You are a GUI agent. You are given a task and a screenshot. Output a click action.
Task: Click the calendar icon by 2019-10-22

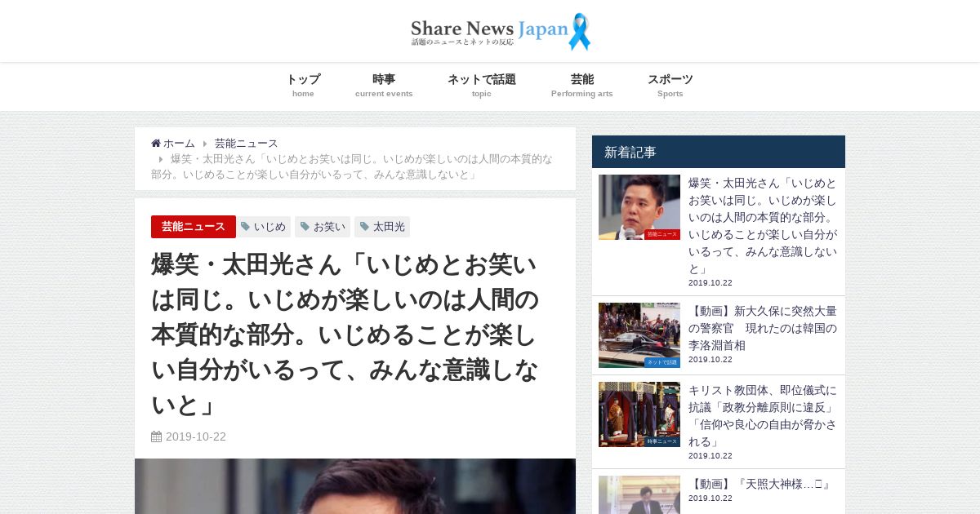click(157, 436)
